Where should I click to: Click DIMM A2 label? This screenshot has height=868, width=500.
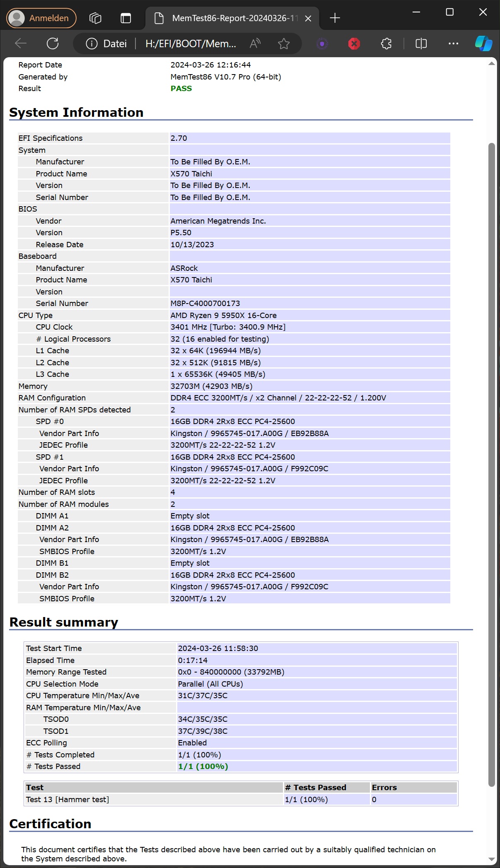(x=52, y=528)
